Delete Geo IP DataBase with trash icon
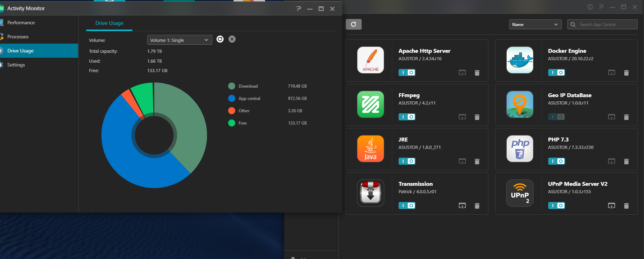644x259 pixels. pos(626,117)
